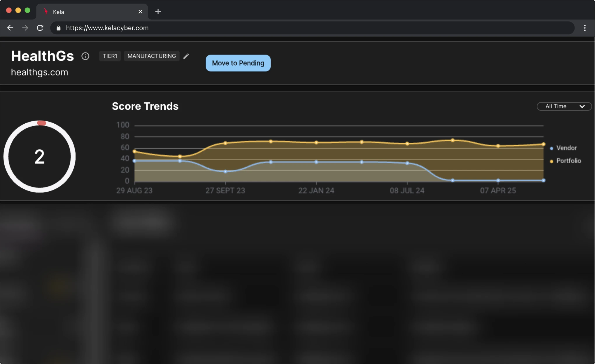Click the 29 AUG 23 axis label

[x=134, y=190]
